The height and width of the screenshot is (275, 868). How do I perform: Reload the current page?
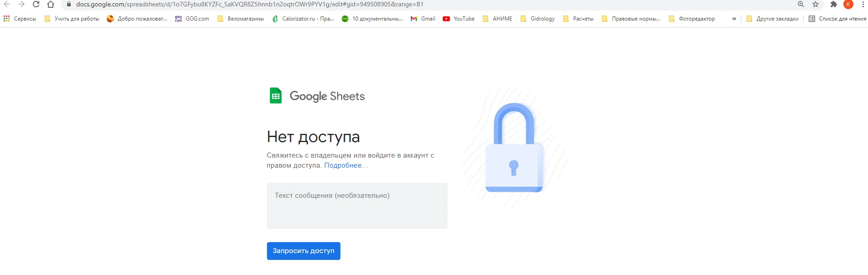pyautogui.click(x=36, y=5)
